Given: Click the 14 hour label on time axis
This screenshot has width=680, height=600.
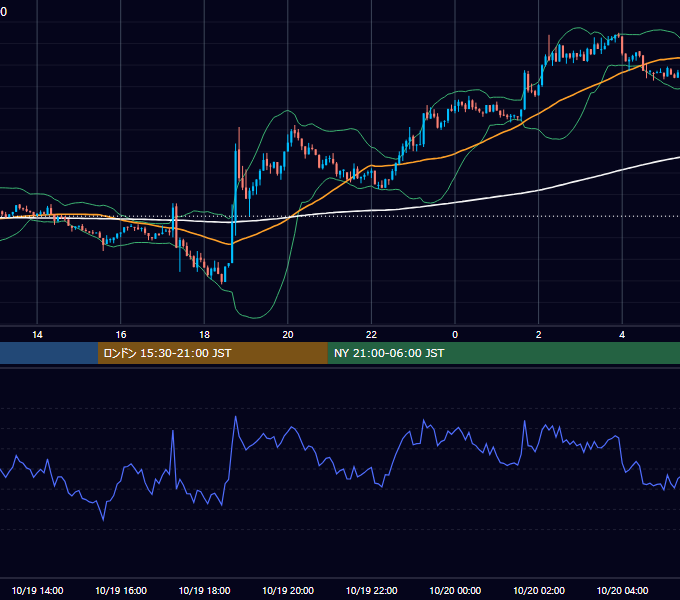Looking at the screenshot, I should 37,335.
